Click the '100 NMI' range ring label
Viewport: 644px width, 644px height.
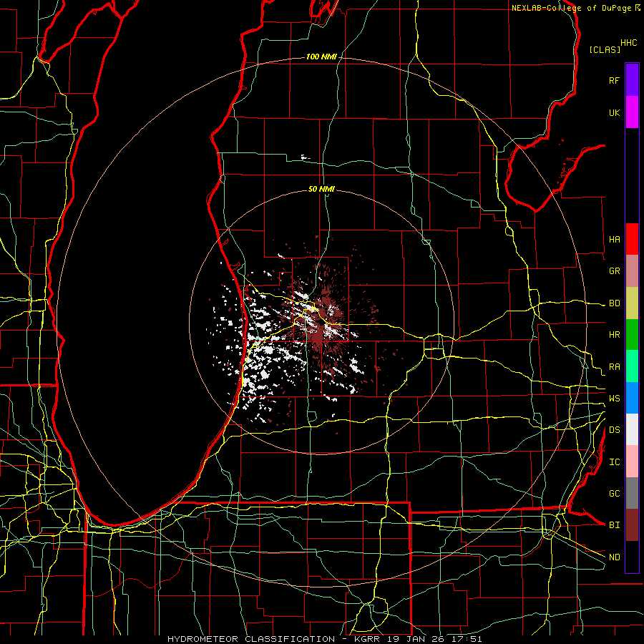point(321,57)
